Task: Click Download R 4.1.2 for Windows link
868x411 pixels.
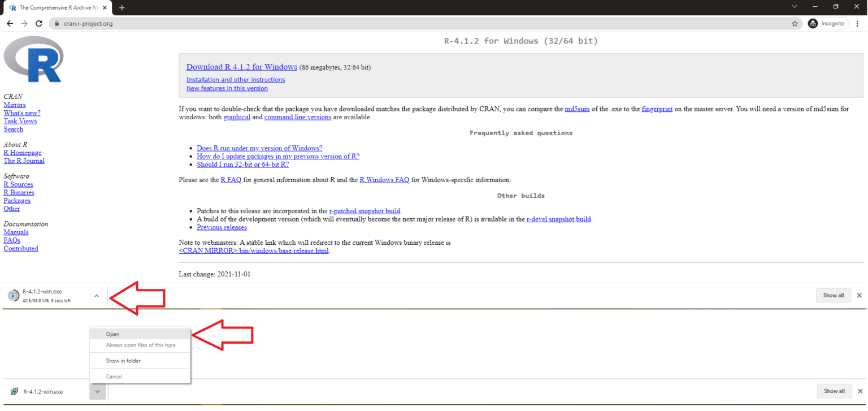Action: [241, 67]
